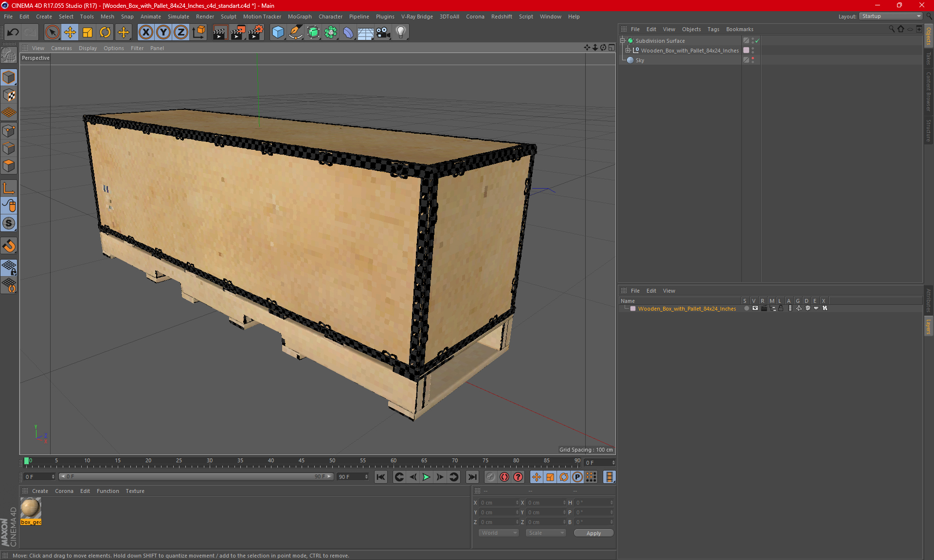Click the Wooden_Box layer color swatch
Screen dimensions: 934x560
[x=633, y=309]
